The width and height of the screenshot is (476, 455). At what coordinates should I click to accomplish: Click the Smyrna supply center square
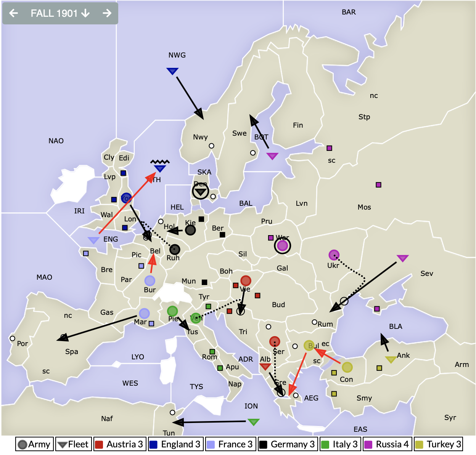pos(334,394)
